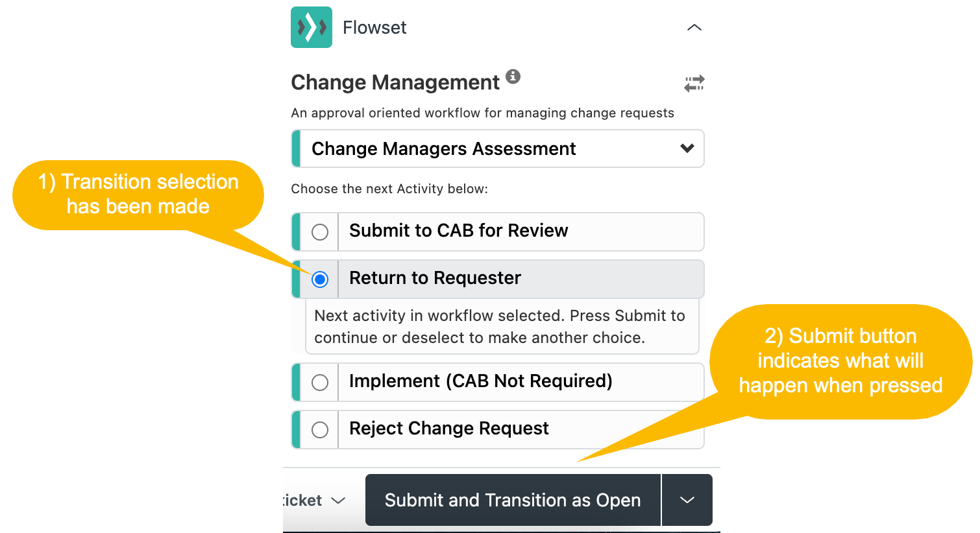The width and height of the screenshot is (980, 533).
Task: Open the Change Managers Assessment dropdown
Action: point(498,148)
